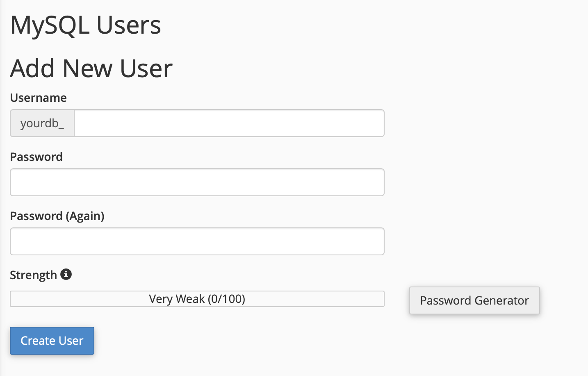Click the Strength label text
This screenshot has height=376, width=588.
33,275
